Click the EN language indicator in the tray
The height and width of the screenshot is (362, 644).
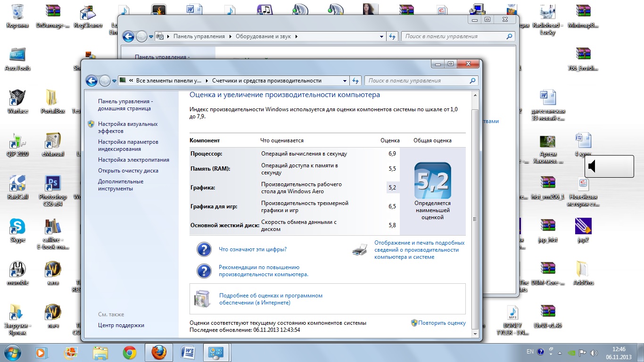tap(530, 352)
